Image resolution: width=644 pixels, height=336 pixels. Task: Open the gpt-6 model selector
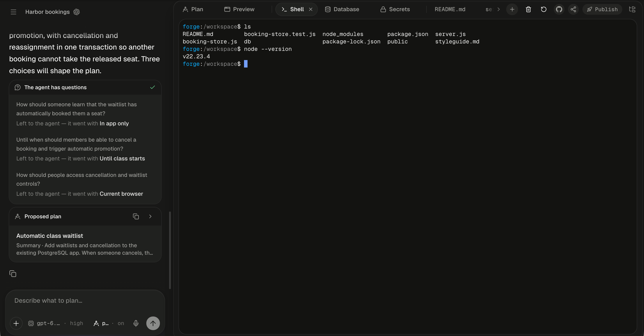tap(44, 323)
